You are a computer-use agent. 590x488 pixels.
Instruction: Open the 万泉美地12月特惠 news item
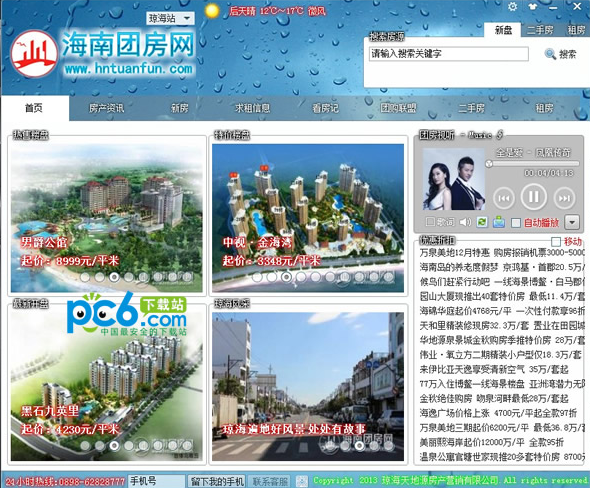502,252
